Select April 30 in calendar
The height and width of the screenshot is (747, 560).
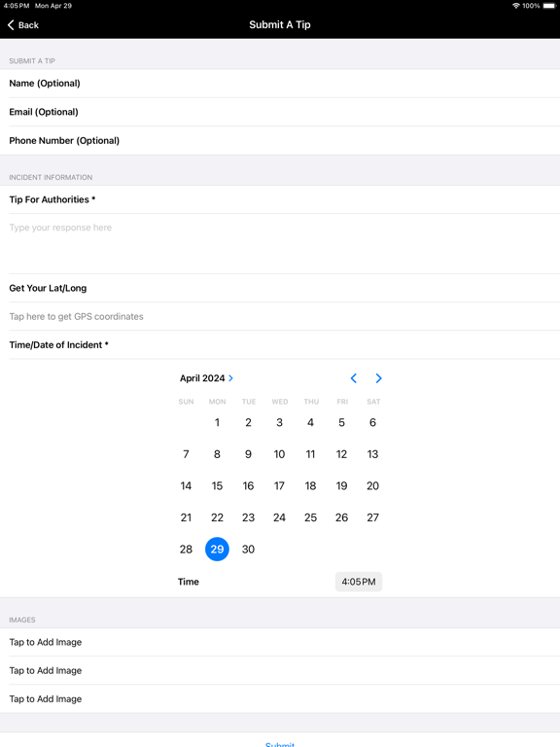[248, 550]
